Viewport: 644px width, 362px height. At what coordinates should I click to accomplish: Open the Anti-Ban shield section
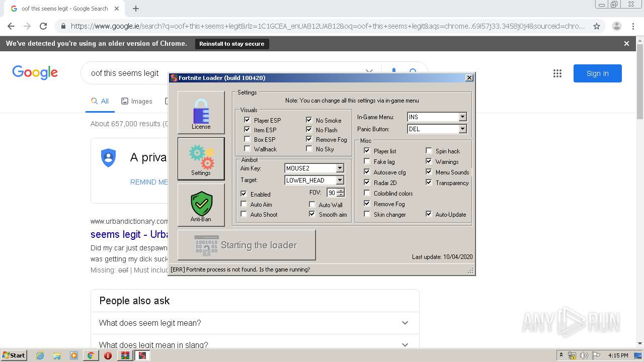[201, 205]
